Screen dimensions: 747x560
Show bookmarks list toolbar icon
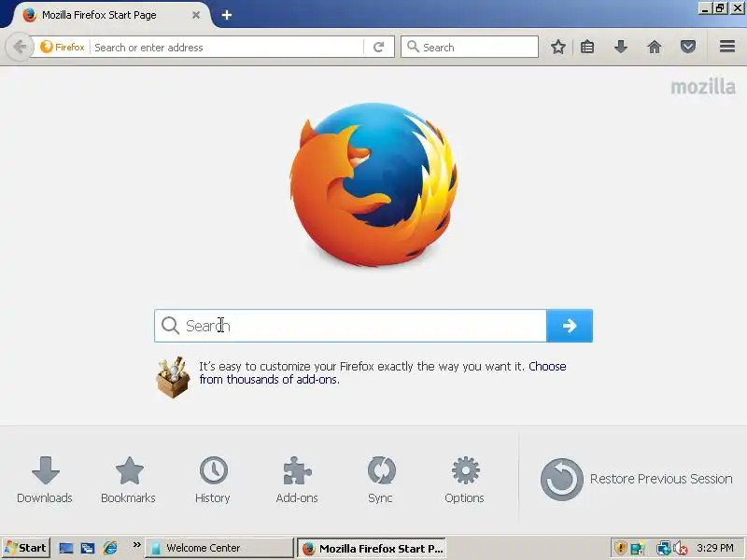[587, 47]
